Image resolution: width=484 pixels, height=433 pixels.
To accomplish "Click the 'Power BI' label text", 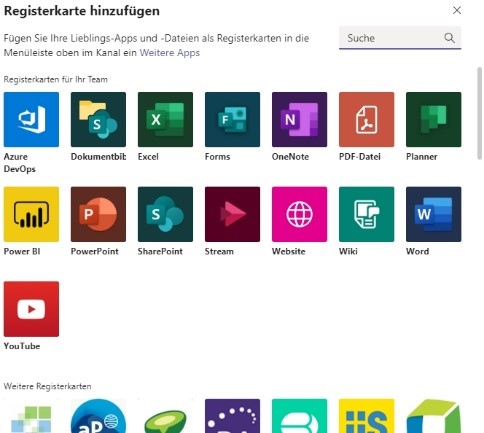I will tap(22, 251).
